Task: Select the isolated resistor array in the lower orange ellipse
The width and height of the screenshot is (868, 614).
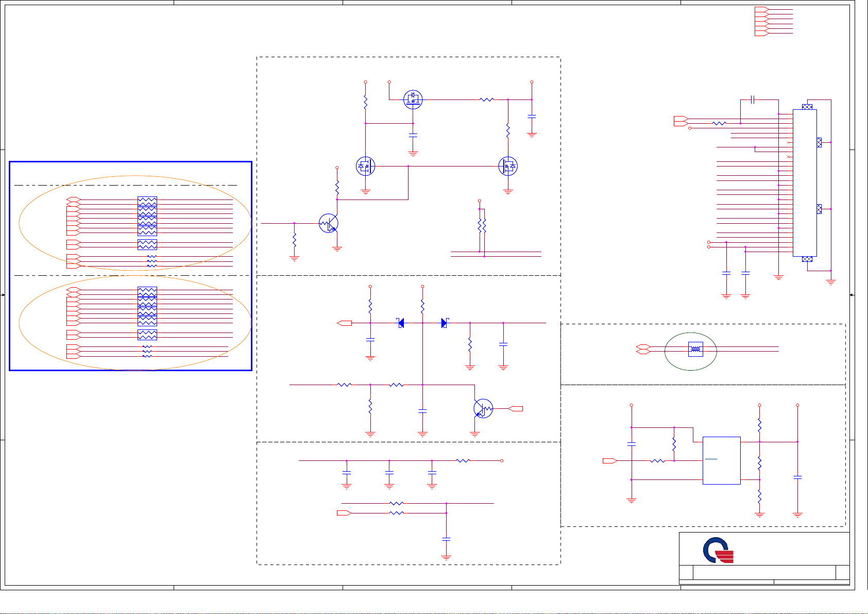Action: (147, 335)
